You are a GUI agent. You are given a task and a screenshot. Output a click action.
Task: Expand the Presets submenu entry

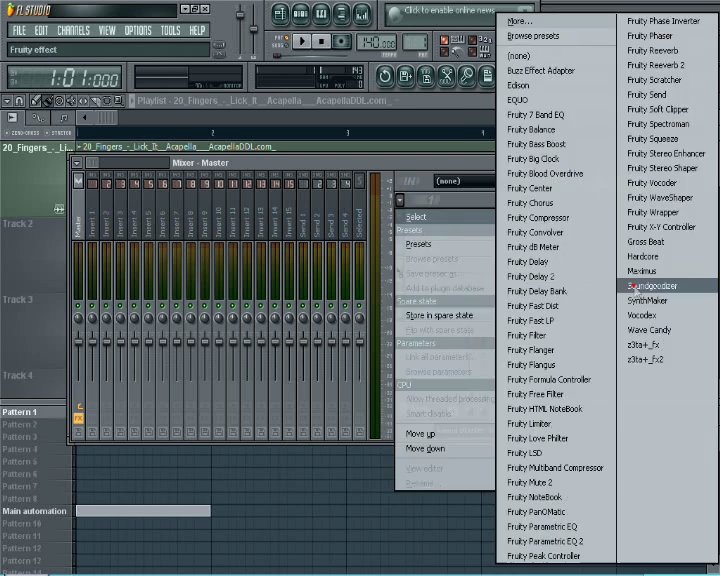[445, 244]
